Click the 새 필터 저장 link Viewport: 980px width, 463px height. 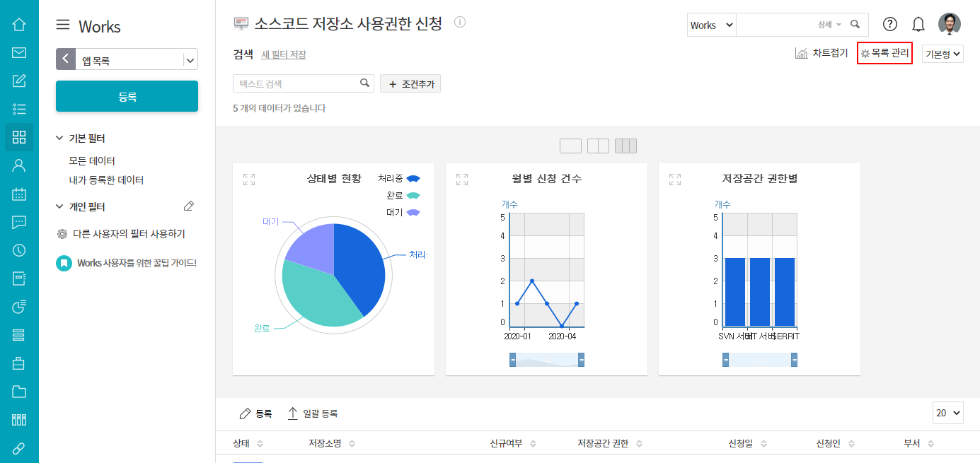(283, 54)
